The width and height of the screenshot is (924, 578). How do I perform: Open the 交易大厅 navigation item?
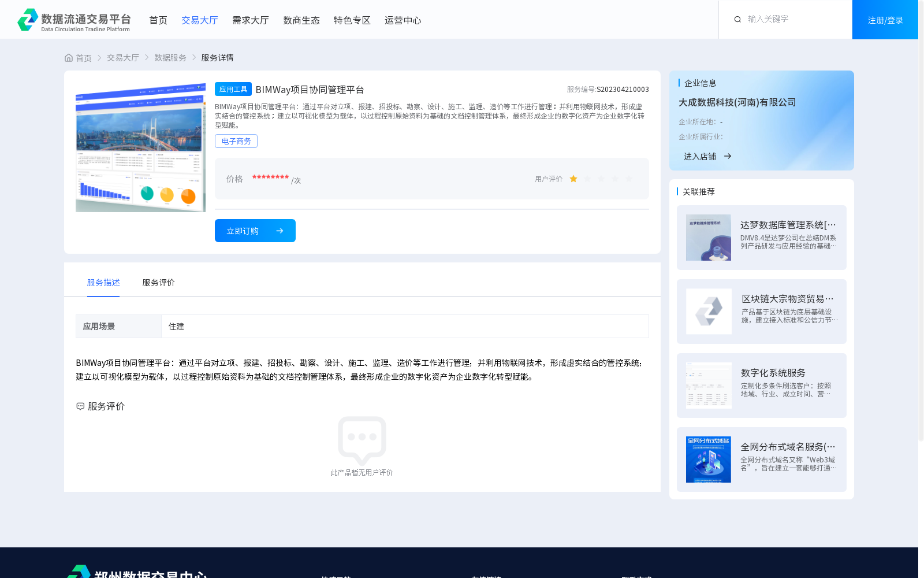point(200,20)
